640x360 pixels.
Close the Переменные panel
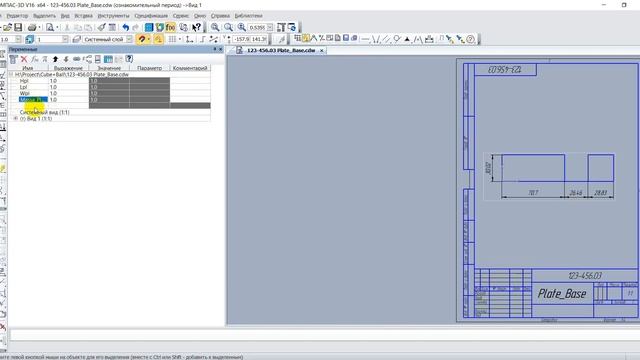[x=221, y=49]
